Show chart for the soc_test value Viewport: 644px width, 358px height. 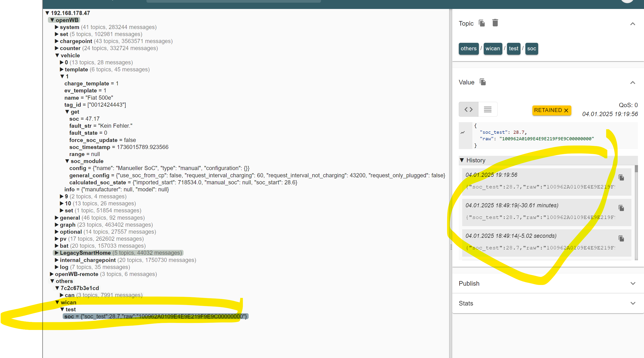(463, 132)
